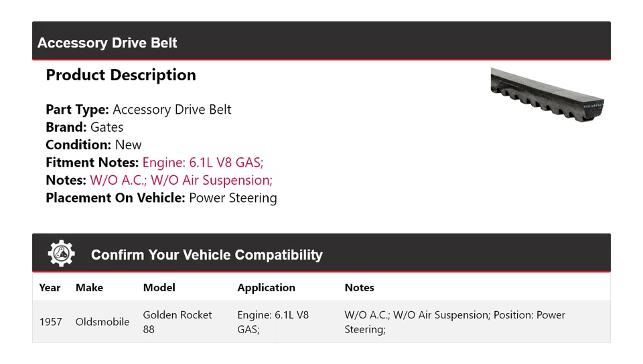Click the Make column header

pos(89,288)
